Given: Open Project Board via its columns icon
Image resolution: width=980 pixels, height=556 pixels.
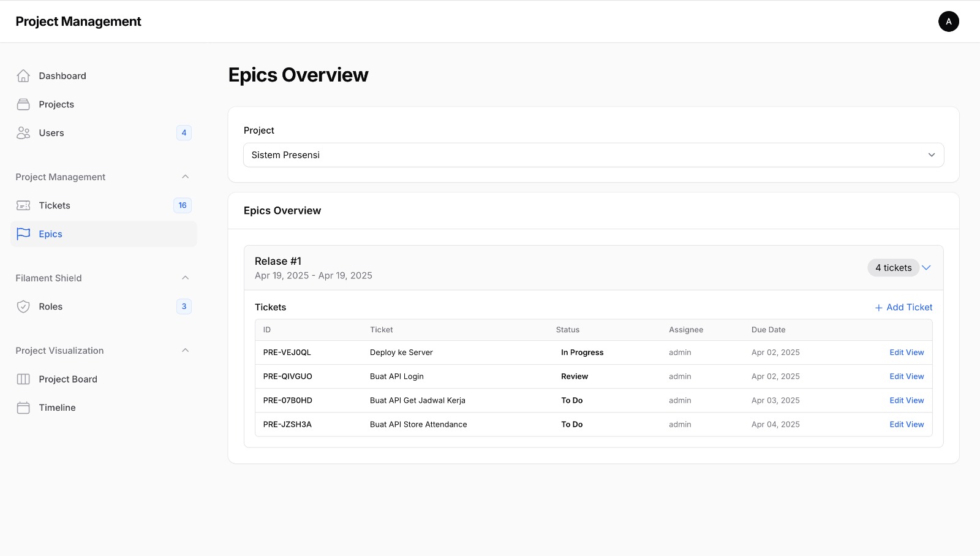Looking at the screenshot, I should coord(23,379).
